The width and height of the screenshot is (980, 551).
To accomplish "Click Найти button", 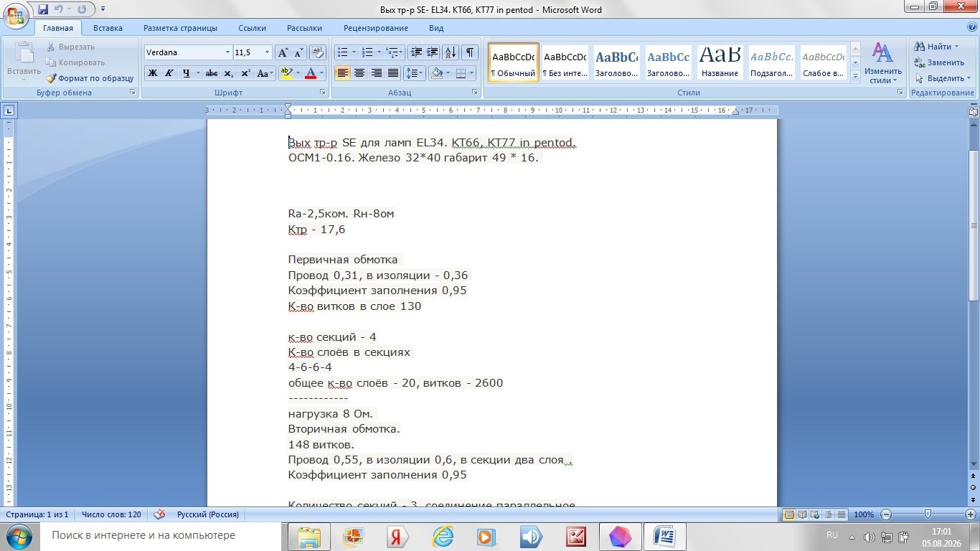I will pyautogui.click(x=938, y=47).
